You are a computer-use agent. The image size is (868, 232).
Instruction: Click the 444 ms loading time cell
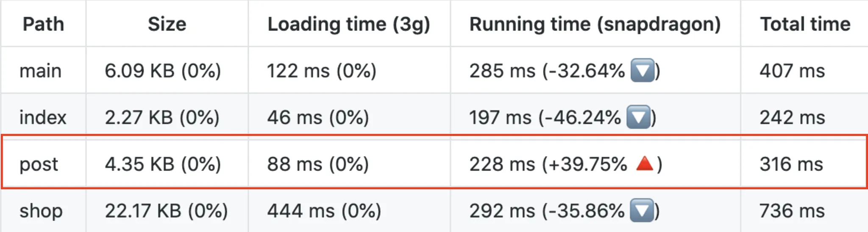(x=324, y=211)
